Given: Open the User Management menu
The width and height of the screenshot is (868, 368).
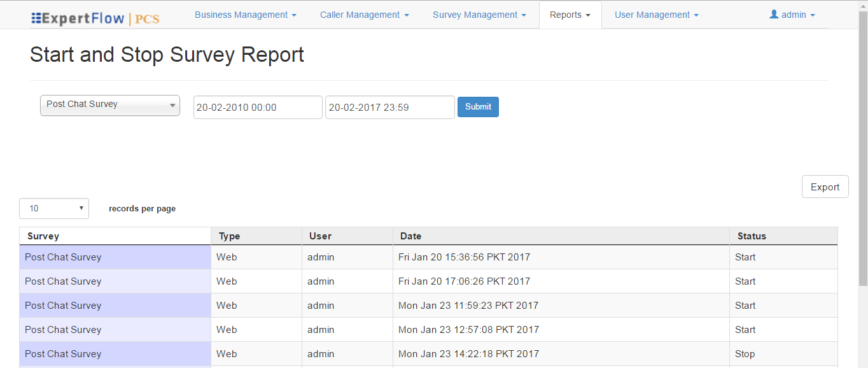Looking at the screenshot, I should (656, 14).
